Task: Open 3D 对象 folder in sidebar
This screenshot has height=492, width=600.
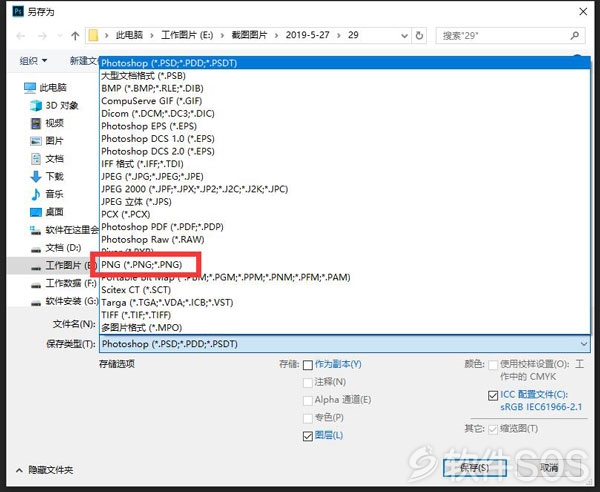Action: (54, 105)
